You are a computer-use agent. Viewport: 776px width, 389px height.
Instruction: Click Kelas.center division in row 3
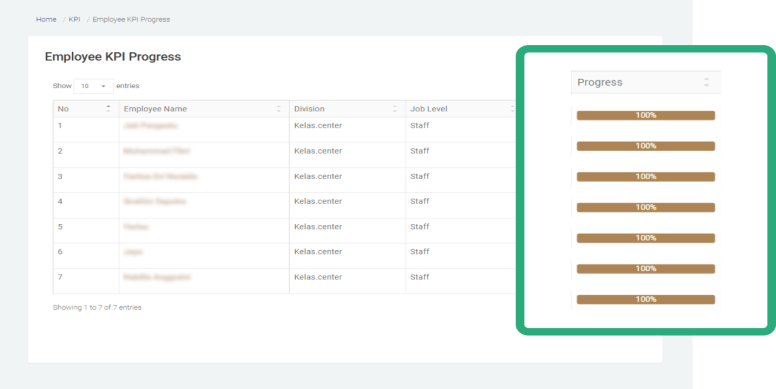pos(318,176)
